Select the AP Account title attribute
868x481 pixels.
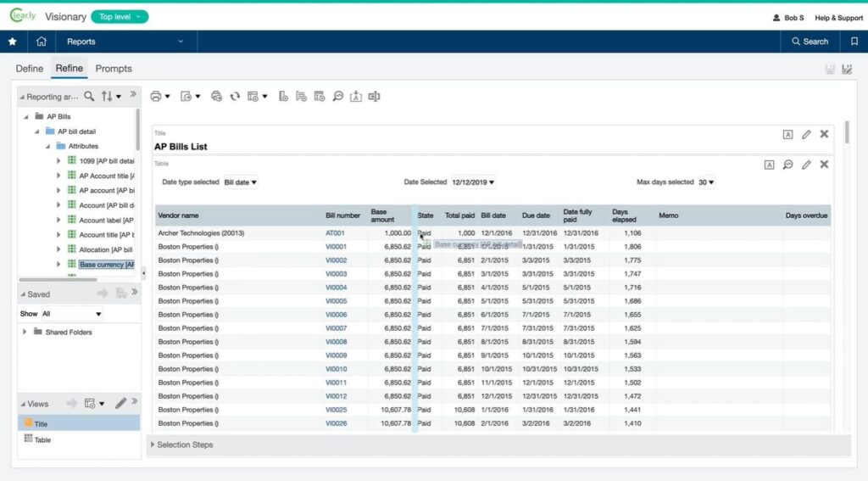pyautogui.click(x=107, y=176)
